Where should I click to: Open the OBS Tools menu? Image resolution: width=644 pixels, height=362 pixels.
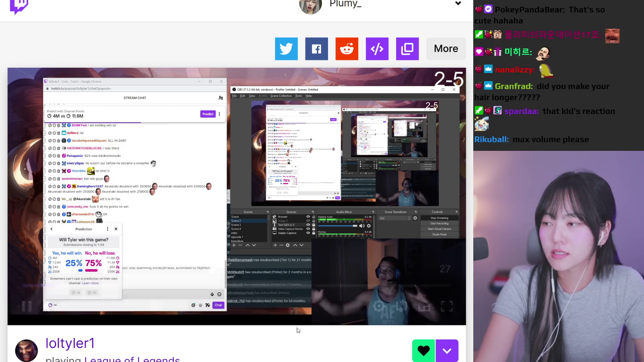click(x=299, y=96)
